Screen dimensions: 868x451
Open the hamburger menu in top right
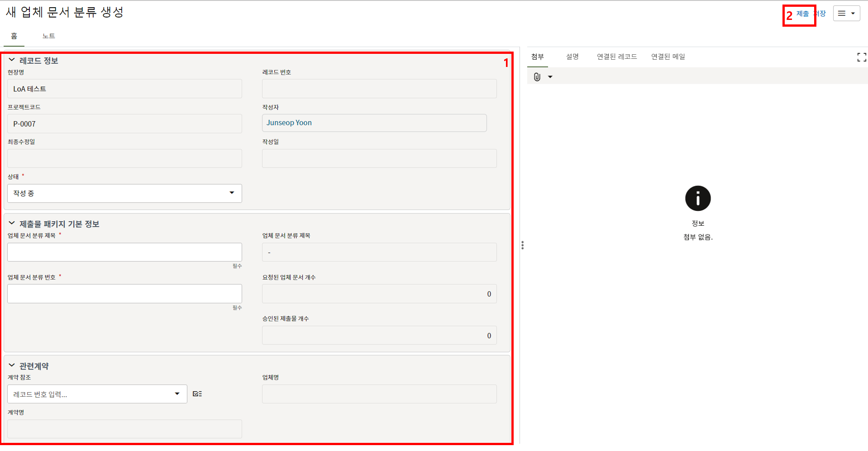coord(846,14)
